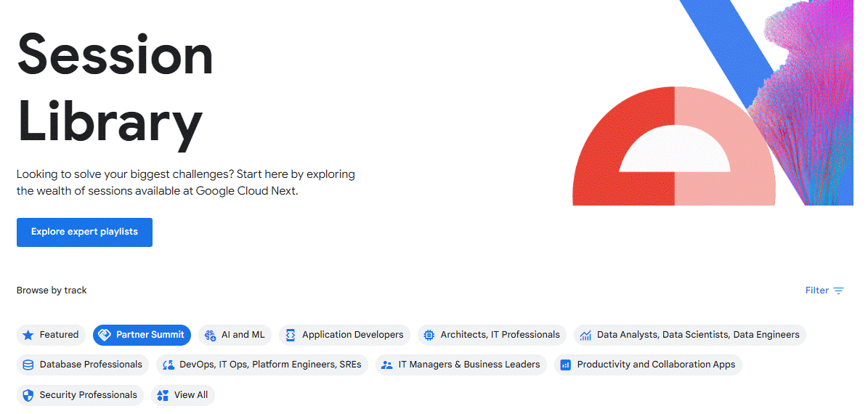Choose the AI and ML track
The width and height of the screenshot is (868, 414).
[235, 335]
